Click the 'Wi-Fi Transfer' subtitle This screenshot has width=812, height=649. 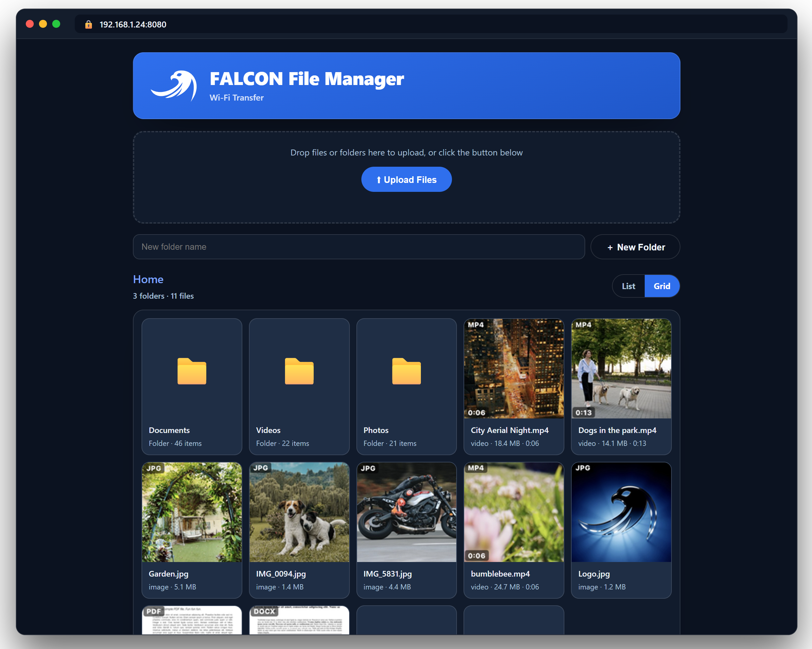pos(236,98)
